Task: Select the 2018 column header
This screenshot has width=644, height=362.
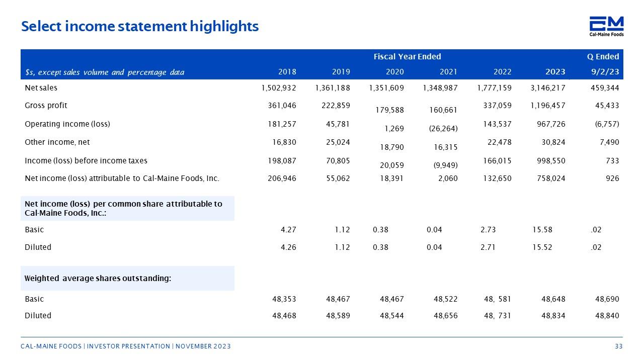Action: (x=287, y=72)
